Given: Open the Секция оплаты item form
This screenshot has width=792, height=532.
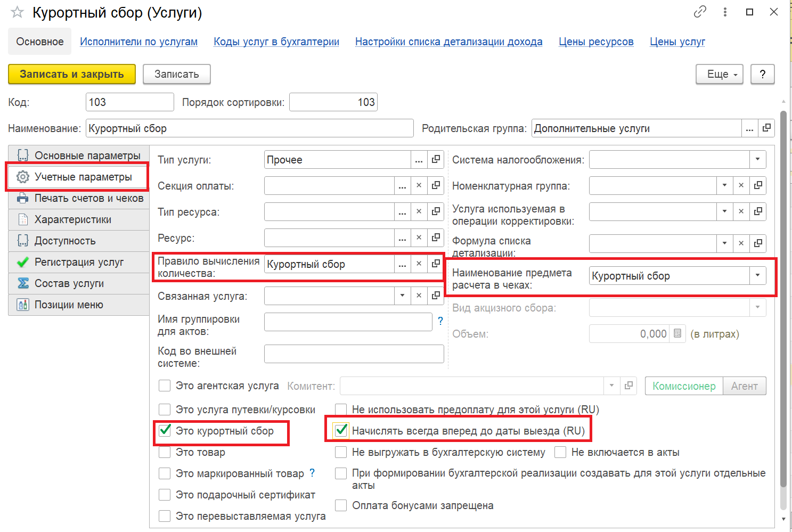Looking at the screenshot, I should tap(436, 185).
